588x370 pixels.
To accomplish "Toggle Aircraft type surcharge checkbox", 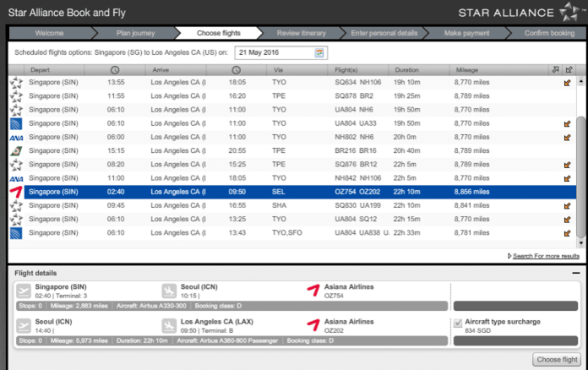I will (x=458, y=323).
